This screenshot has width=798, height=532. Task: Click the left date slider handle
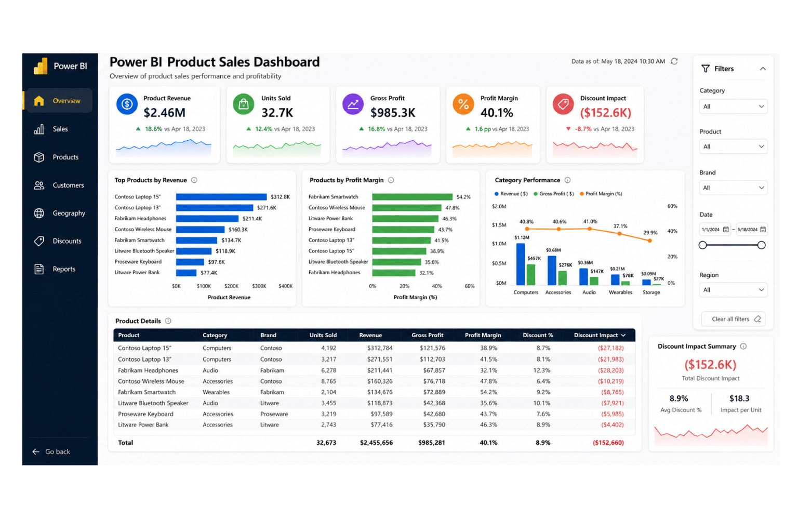[x=703, y=245]
